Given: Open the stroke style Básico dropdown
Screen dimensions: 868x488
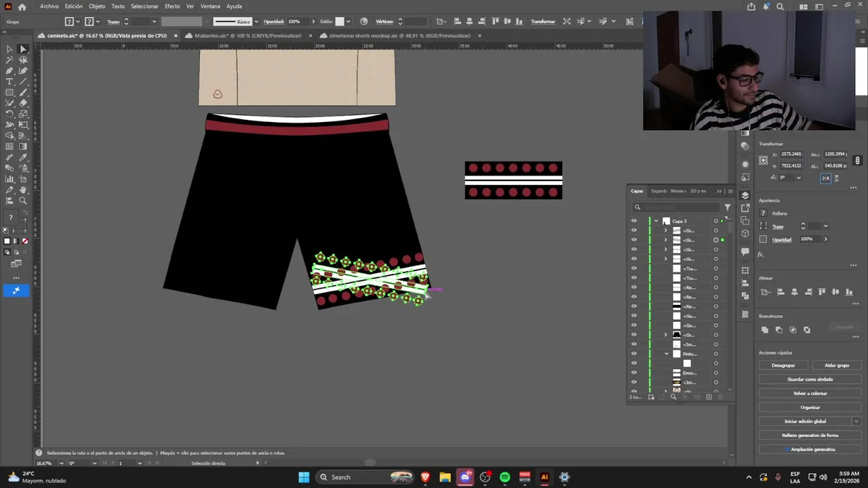Looking at the screenshot, I should (256, 22).
